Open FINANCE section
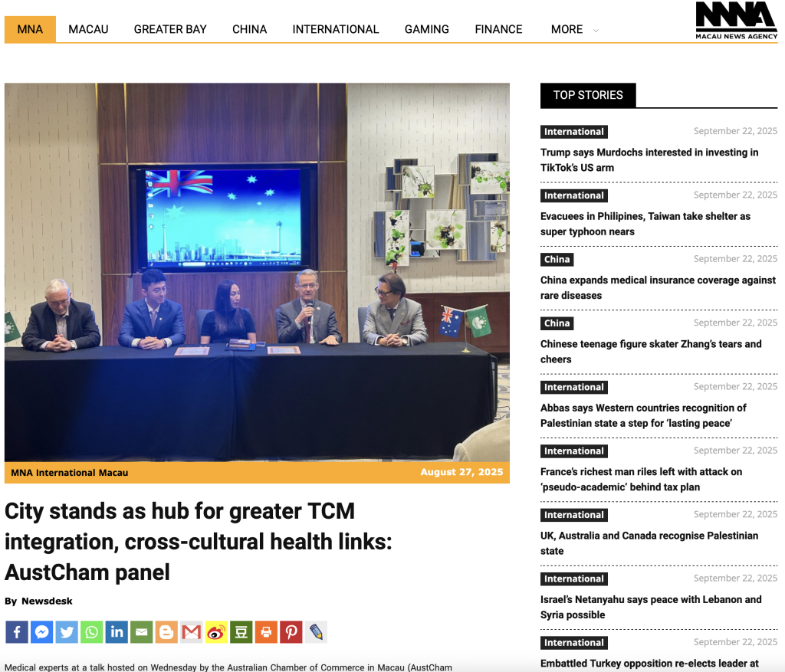The height and width of the screenshot is (672, 785). [498, 29]
